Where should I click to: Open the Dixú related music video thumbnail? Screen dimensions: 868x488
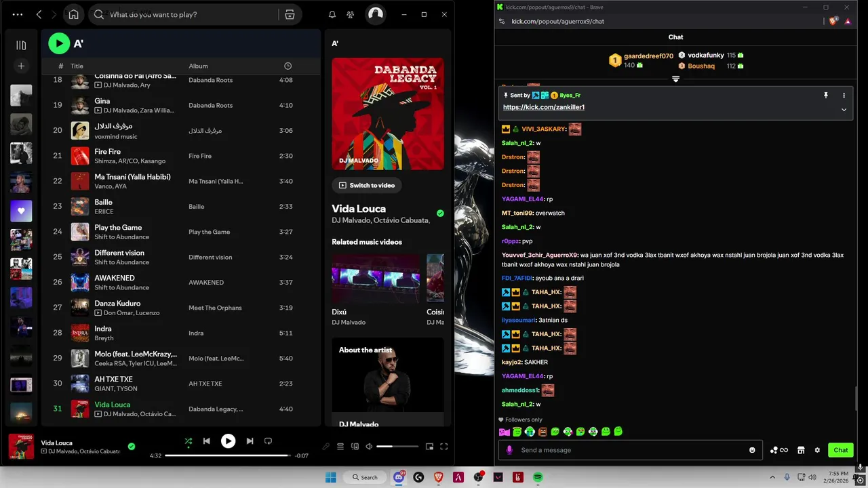[376, 279]
